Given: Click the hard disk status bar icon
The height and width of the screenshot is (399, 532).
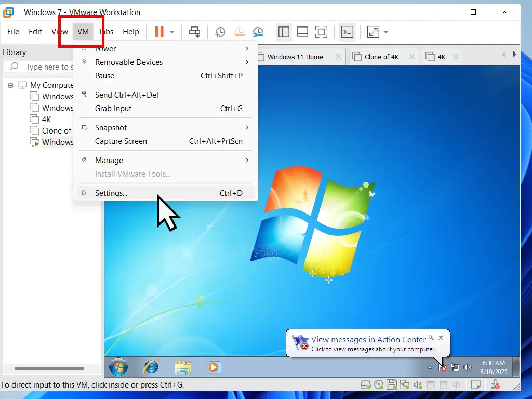Looking at the screenshot, I should point(366,385).
